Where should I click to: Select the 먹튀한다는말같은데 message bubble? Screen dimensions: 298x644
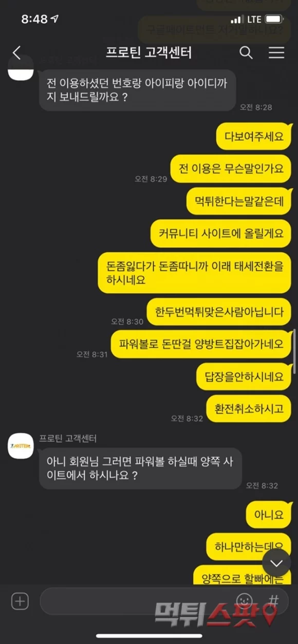coord(239,201)
